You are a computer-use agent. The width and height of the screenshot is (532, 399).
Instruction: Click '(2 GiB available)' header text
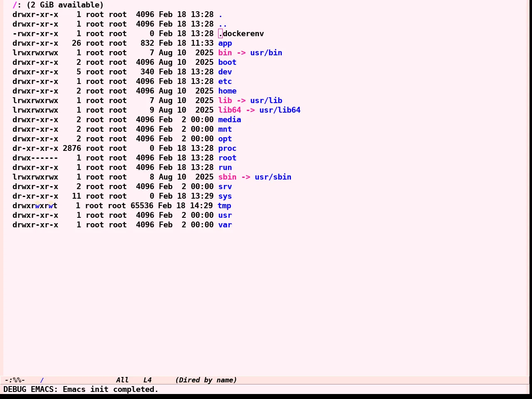click(65, 5)
